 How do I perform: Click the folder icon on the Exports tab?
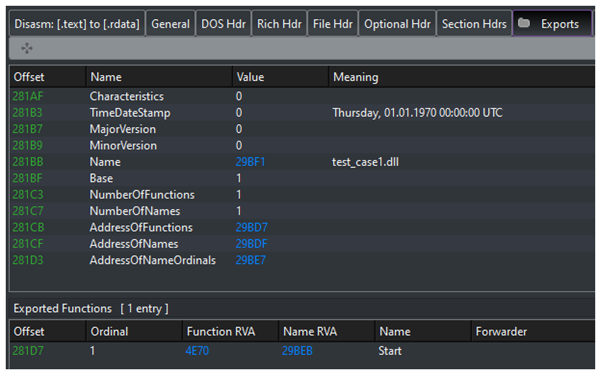point(524,23)
